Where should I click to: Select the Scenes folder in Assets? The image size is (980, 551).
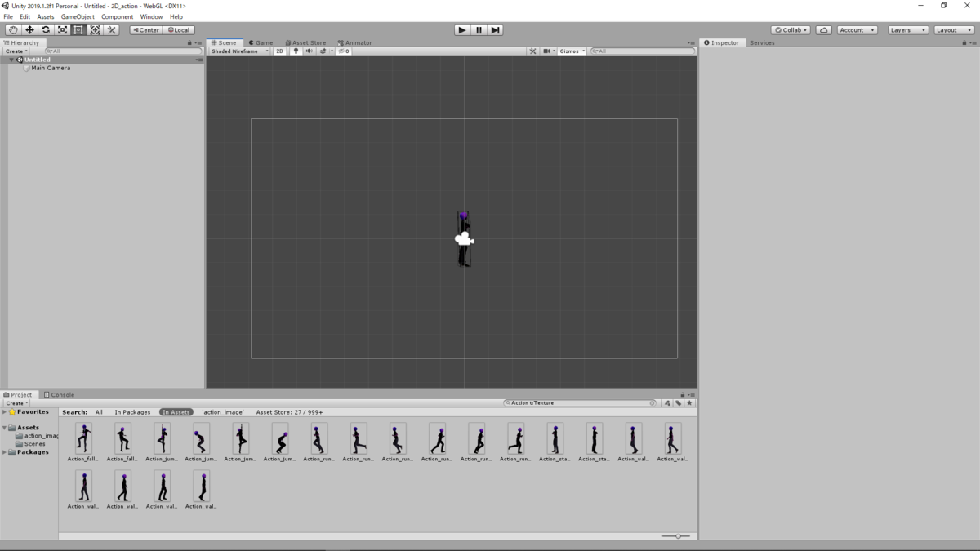[x=34, y=444]
